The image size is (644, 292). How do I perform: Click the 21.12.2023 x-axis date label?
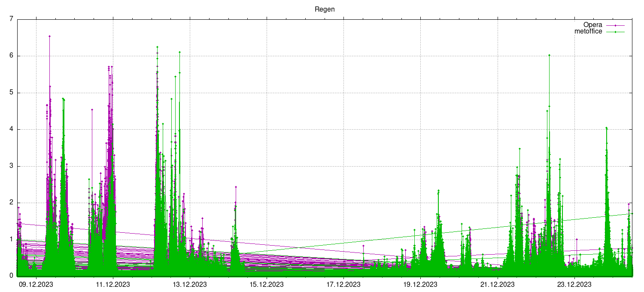coord(497,284)
